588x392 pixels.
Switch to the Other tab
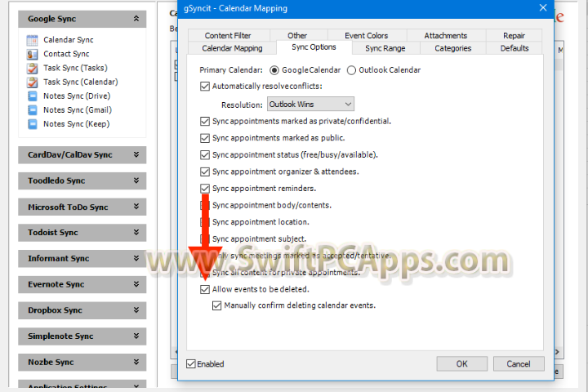tap(297, 35)
